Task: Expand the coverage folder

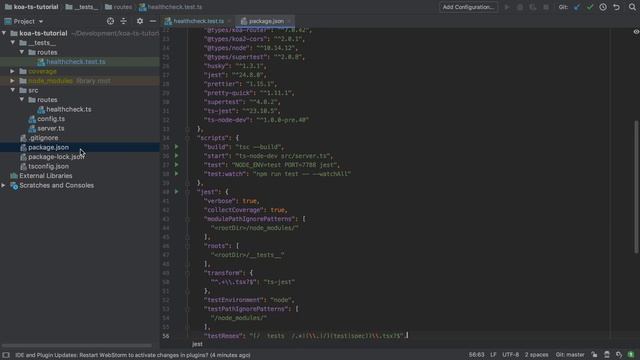Action: (13, 71)
